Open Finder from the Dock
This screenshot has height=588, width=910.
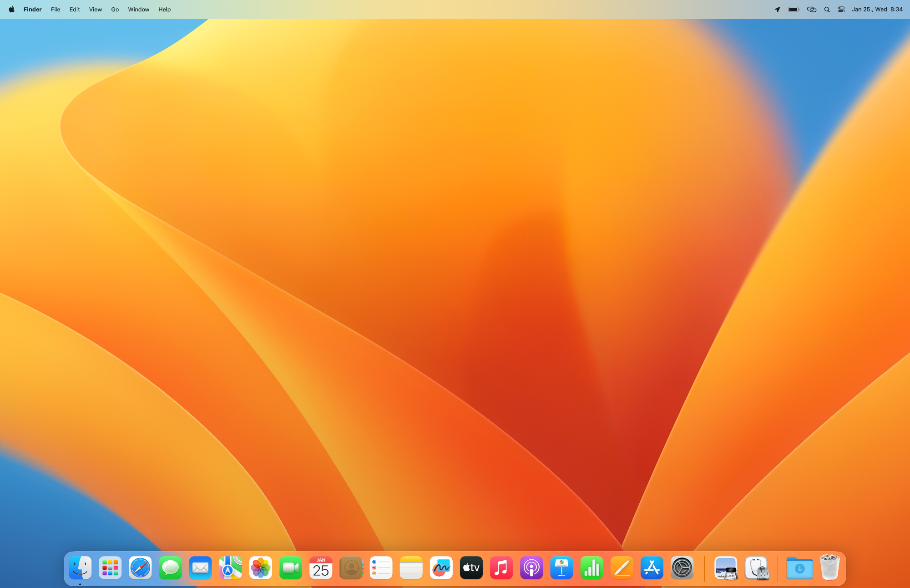[80, 568]
